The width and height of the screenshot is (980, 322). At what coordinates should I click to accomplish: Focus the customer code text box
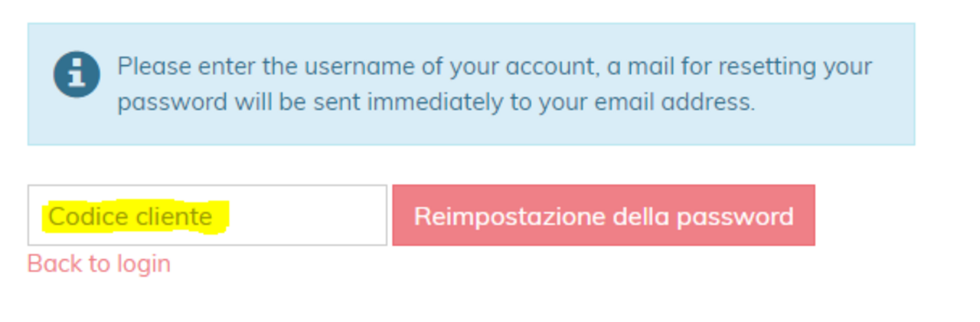pyautogui.click(x=207, y=215)
